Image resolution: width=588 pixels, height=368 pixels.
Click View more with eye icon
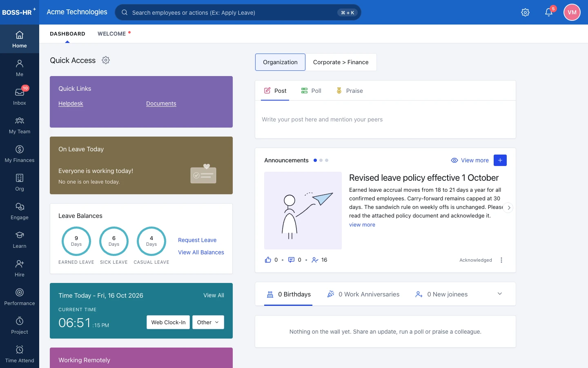click(470, 160)
